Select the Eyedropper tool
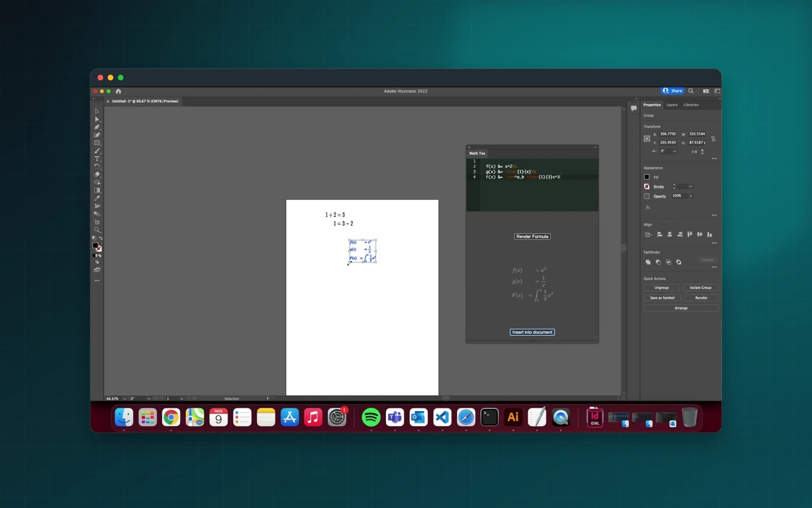This screenshot has width=812, height=508. point(97,198)
